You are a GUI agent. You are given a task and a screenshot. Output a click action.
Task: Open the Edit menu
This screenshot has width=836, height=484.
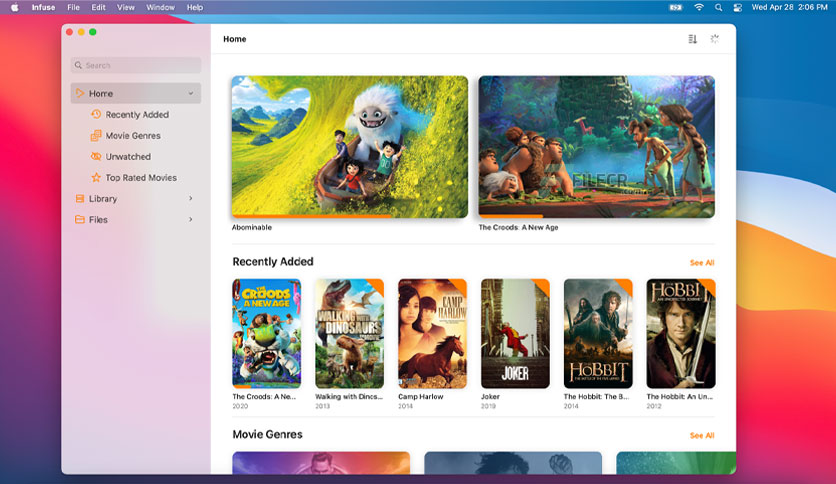tap(98, 7)
